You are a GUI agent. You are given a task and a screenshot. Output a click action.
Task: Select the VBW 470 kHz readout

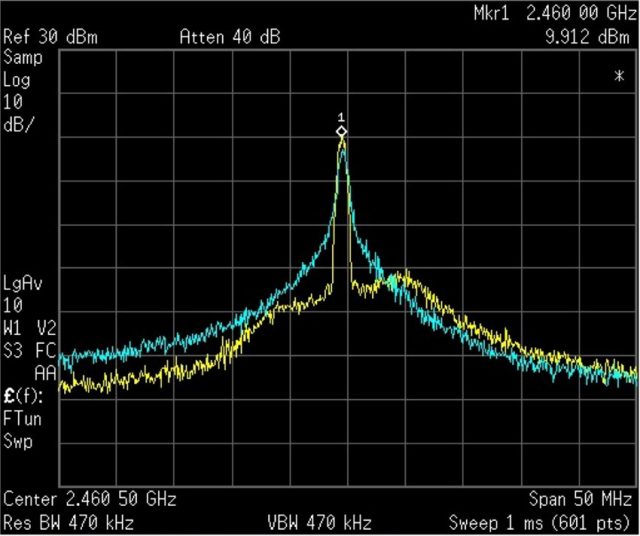click(320, 523)
